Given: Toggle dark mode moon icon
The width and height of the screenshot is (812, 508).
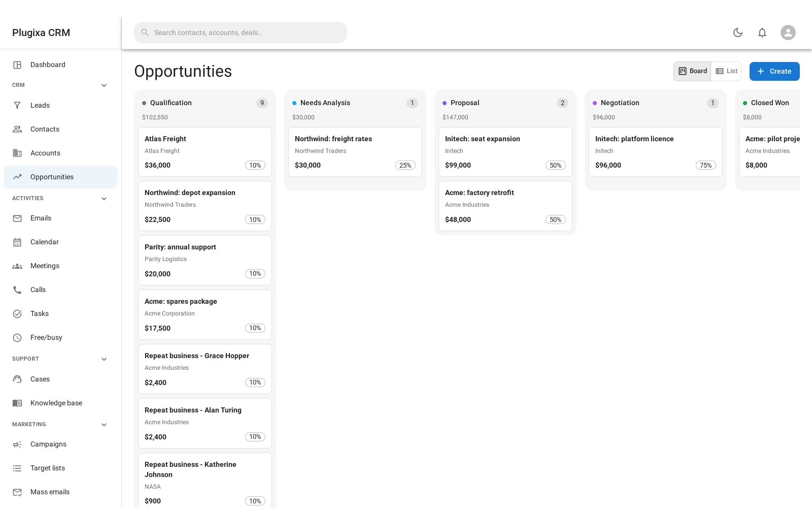Looking at the screenshot, I should pos(738,33).
